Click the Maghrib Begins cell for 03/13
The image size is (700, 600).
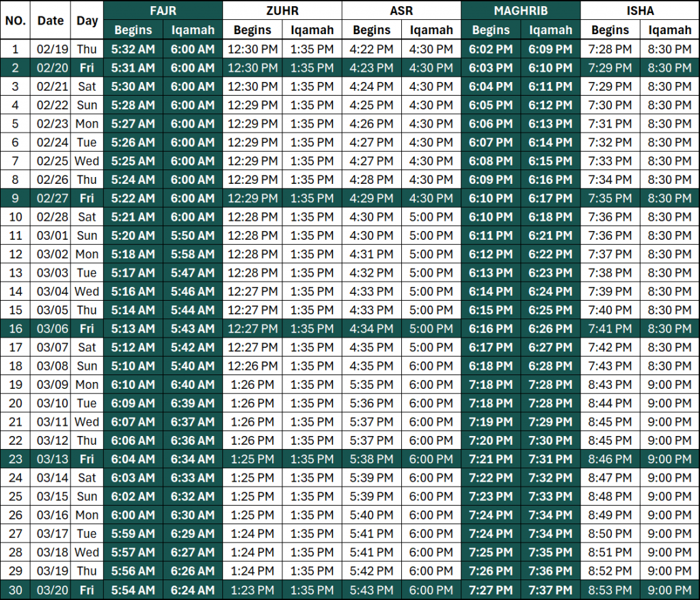pos(491,459)
